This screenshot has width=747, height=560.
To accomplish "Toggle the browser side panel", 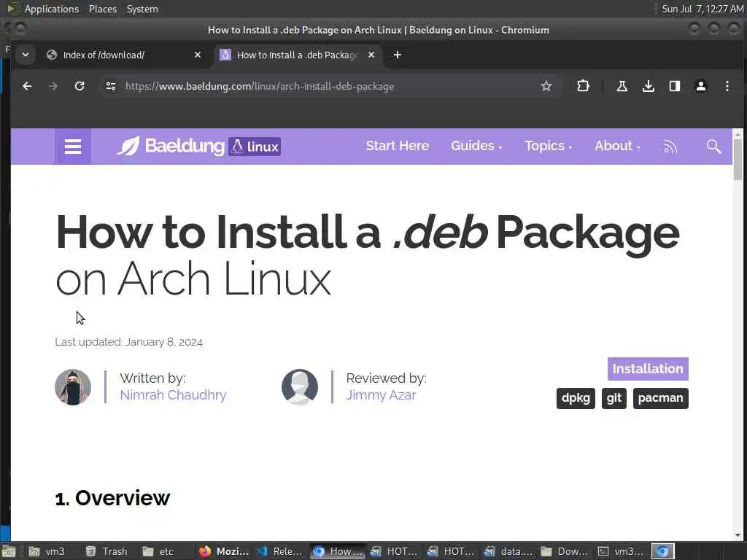I will [674, 86].
